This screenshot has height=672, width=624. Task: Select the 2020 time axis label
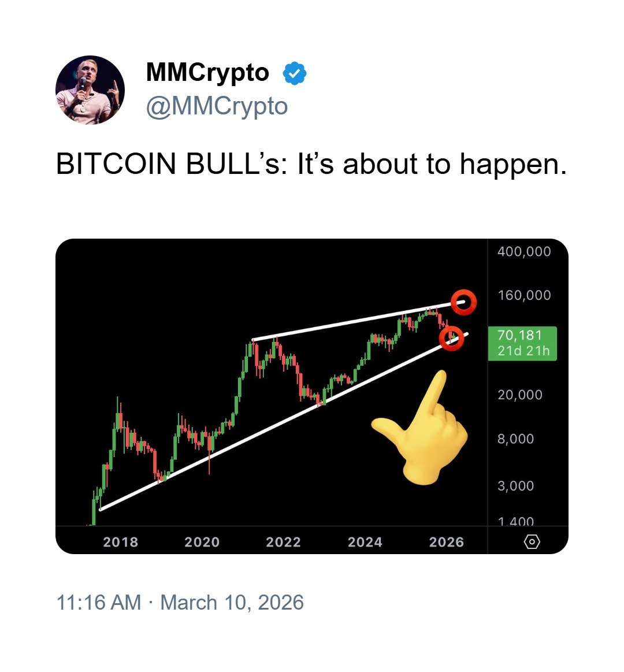(202, 542)
